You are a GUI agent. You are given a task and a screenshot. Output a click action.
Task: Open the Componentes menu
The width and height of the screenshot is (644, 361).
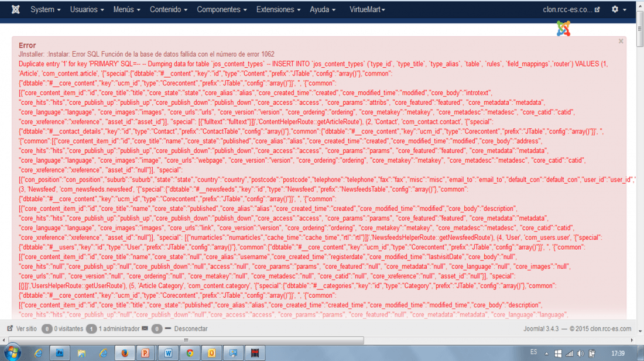222,9
